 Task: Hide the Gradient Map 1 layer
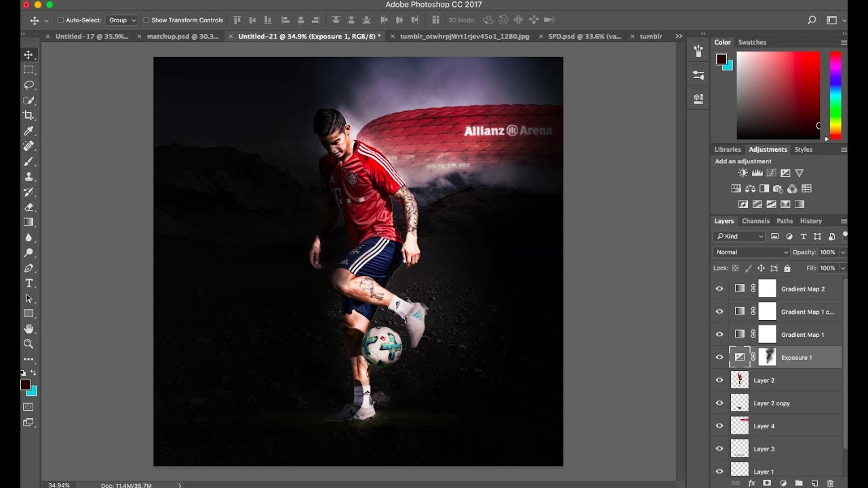coord(719,334)
